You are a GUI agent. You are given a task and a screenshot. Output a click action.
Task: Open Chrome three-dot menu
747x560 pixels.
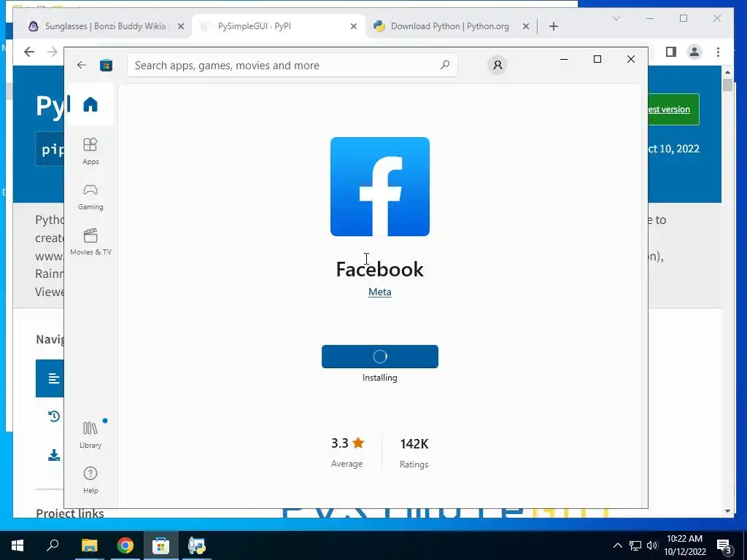point(718,52)
